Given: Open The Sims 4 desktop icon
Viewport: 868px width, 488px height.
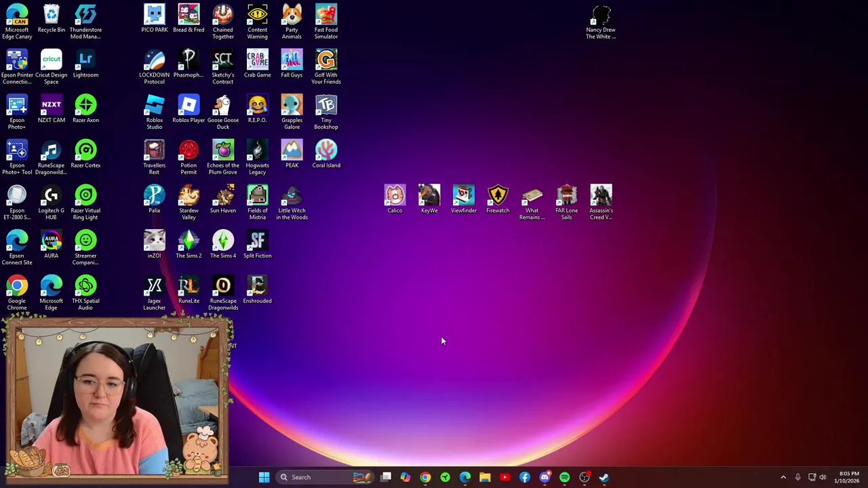Looking at the screenshot, I should pos(223,245).
